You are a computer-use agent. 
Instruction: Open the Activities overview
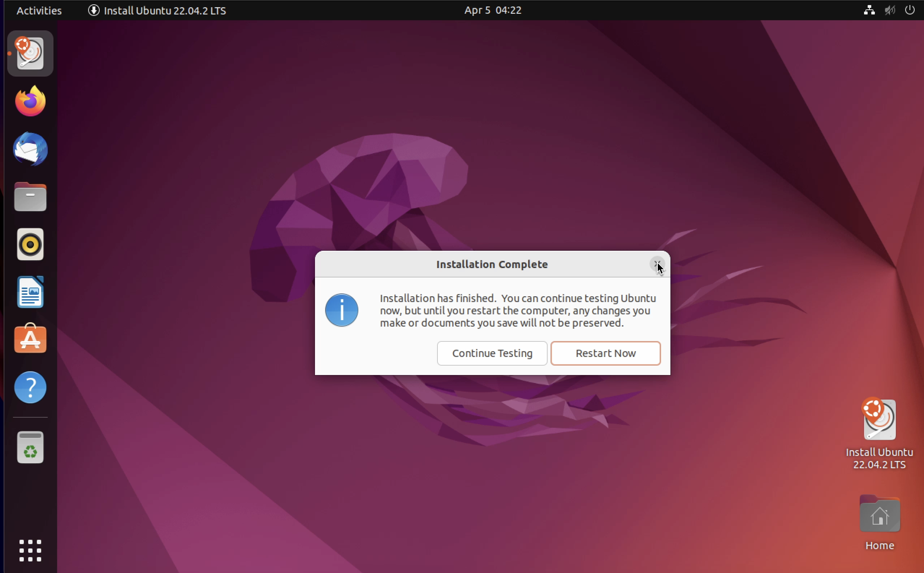(39, 10)
